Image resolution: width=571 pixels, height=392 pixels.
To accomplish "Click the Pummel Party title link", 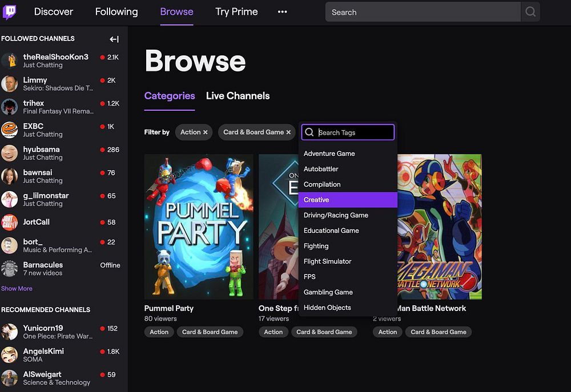I will 168,308.
